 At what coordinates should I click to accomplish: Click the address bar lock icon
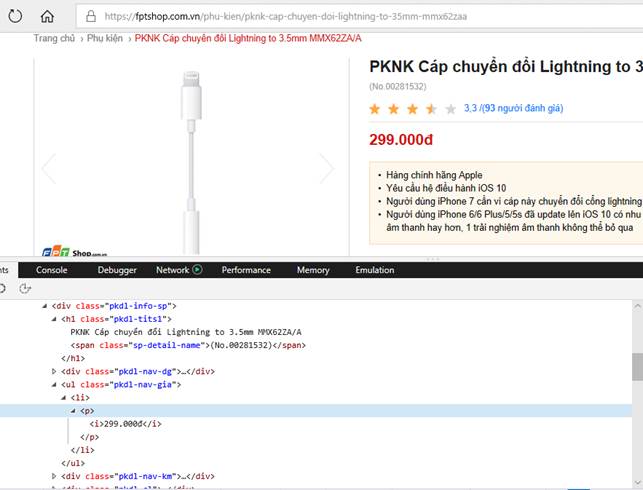click(x=91, y=16)
